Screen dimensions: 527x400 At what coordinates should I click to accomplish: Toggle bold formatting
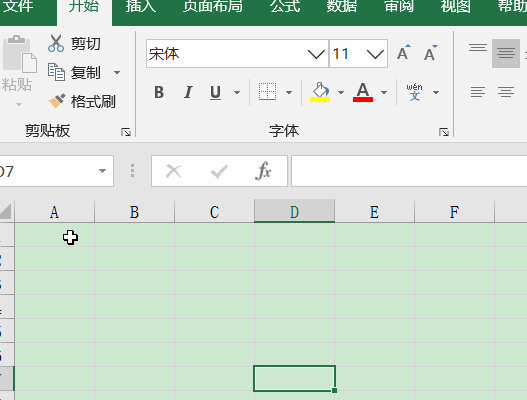(159, 92)
